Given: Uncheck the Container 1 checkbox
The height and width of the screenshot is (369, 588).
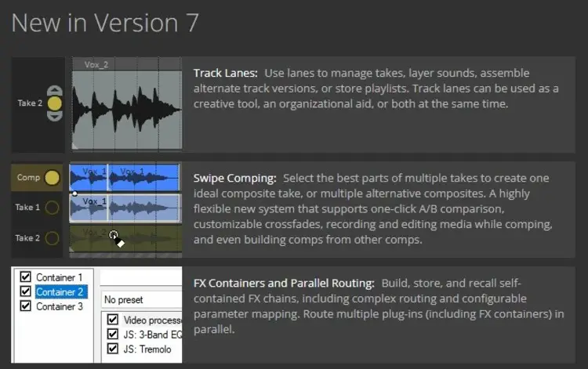Looking at the screenshot, I should click(x=26, y=277).
